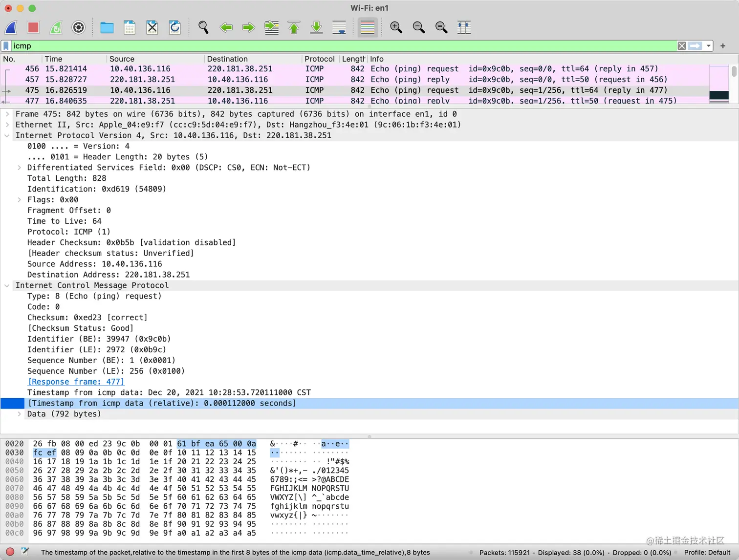The image size is (739, 560).
Task: Select the Total Length: 828 field
Action: coord(67,178)
